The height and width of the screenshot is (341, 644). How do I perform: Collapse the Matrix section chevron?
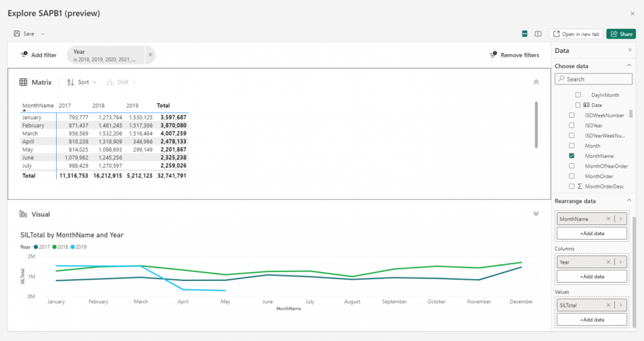coord(536,83)
